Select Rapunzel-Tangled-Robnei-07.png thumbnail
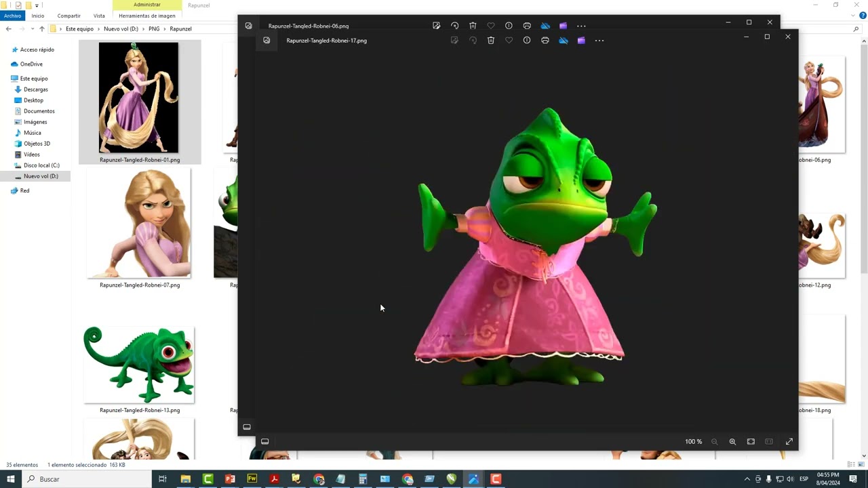This screenshot has width=868, height=488. [139, 224]
